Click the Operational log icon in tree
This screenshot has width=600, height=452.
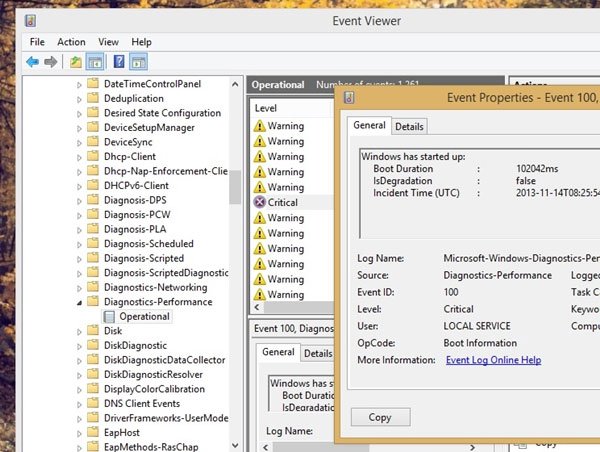pos(109,317)
